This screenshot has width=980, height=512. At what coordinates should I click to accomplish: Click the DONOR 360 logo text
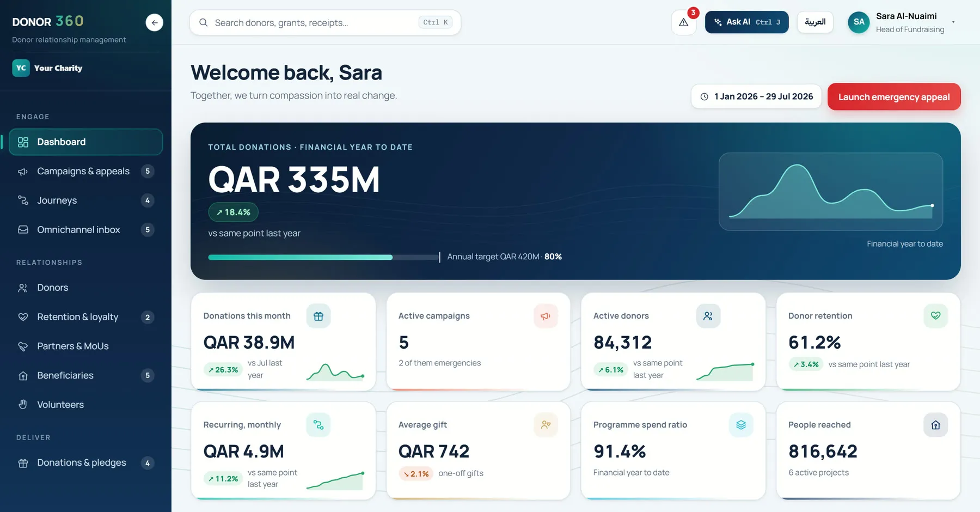(48, 21)
